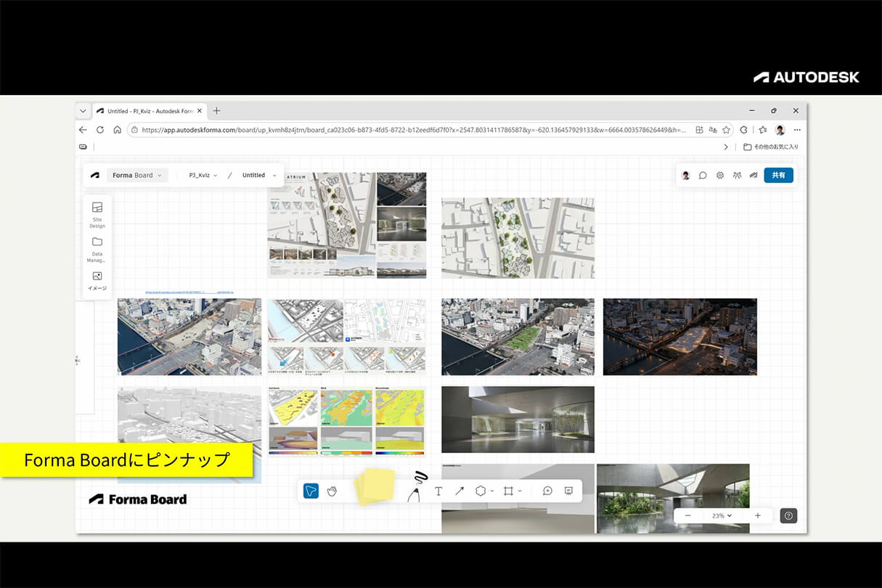The width and height of the screenshot is (882, 588).
Task: Open the collaborators people icon
Action: (x=737, y=175)
